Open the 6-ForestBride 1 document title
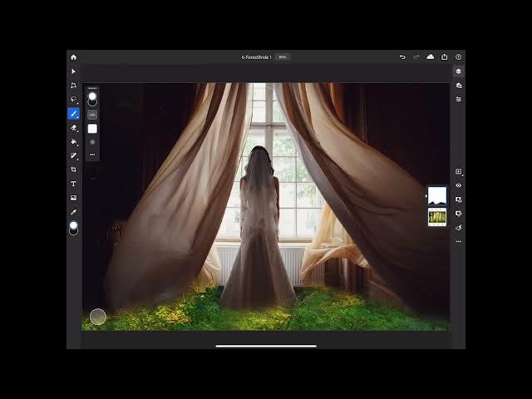The height and width of the screenshot is (399, 532). pos(256,57)
